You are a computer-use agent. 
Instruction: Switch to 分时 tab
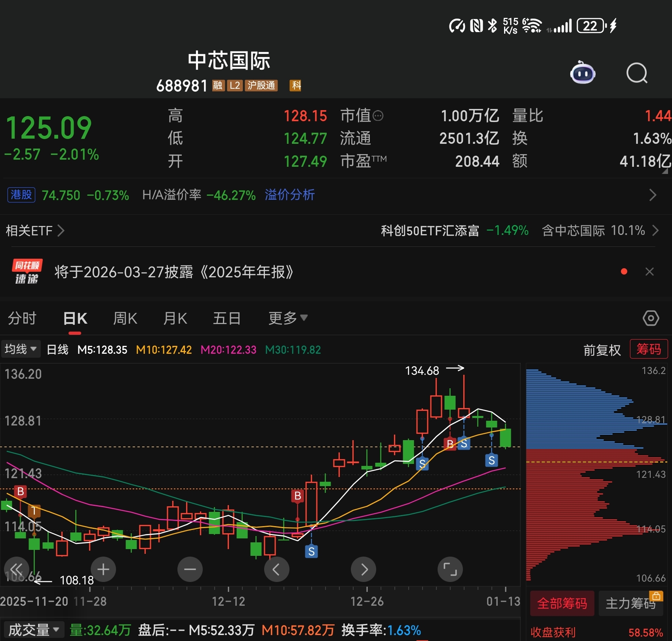[x=22, y=318]
